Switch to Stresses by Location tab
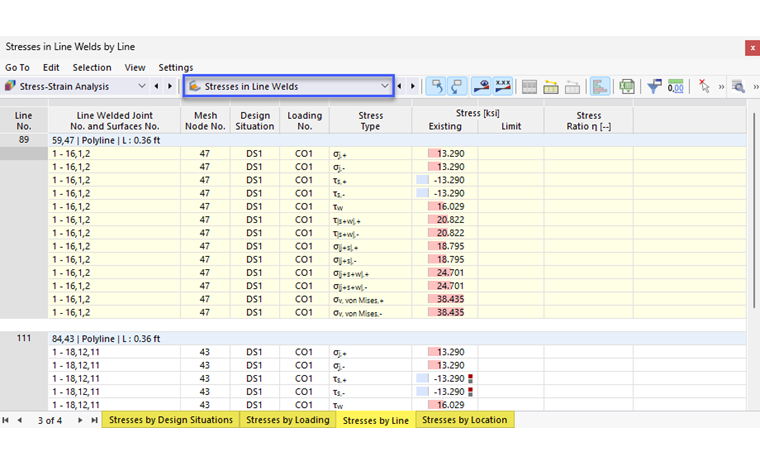The height and width of the screenshot is (465, 760). [464, 420]
